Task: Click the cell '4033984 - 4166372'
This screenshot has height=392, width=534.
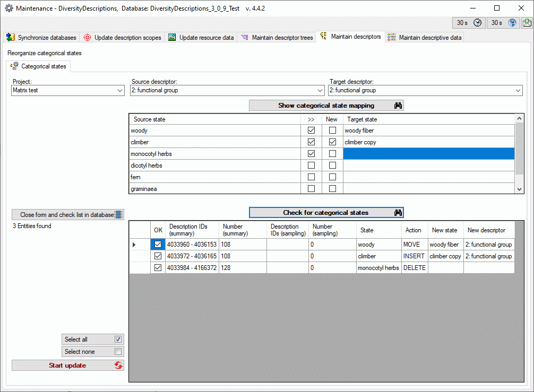Action: [192, 268]
